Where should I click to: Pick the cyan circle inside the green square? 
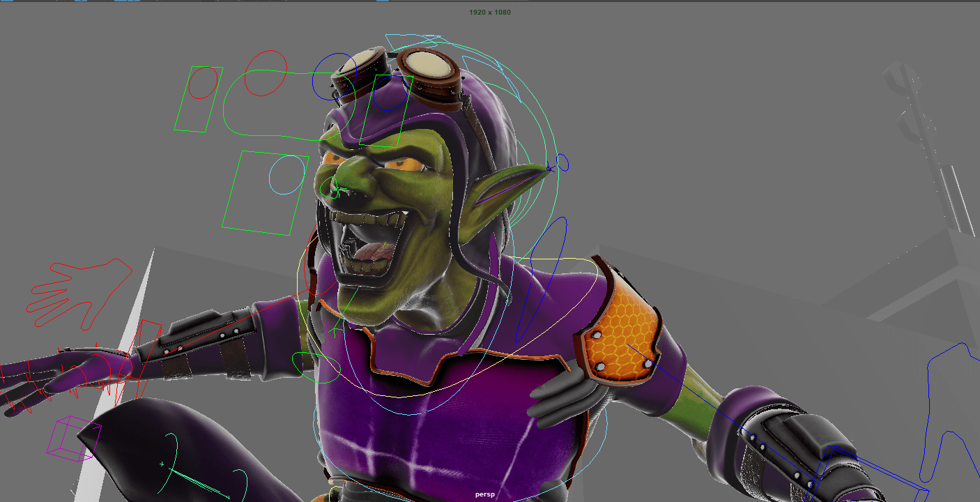[286, 175]
